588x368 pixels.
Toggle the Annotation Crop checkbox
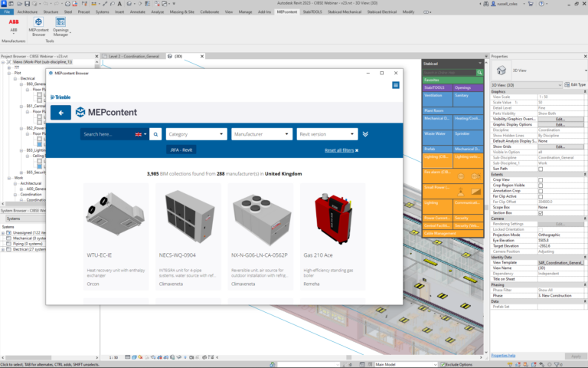click(x=541, y=191)
